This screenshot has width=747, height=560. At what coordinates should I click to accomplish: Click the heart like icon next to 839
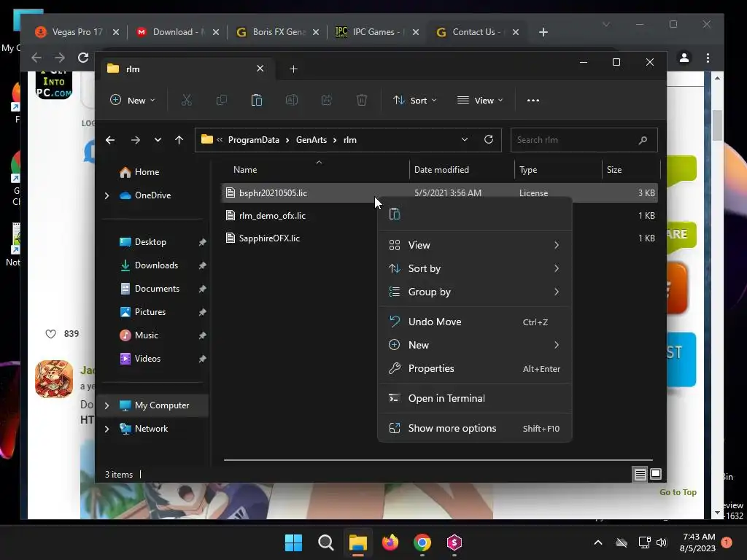(x=50, y=334)
